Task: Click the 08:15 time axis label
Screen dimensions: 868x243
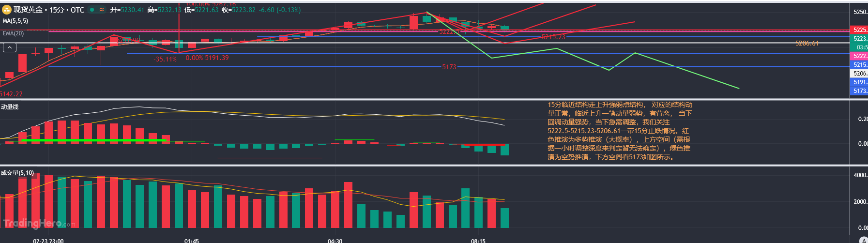Action: pyautogui.click(x=478, y=241)
